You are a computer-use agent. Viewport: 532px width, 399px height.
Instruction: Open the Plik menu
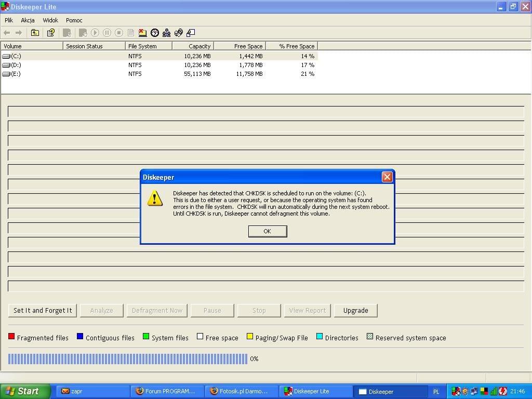pos(9,20)
